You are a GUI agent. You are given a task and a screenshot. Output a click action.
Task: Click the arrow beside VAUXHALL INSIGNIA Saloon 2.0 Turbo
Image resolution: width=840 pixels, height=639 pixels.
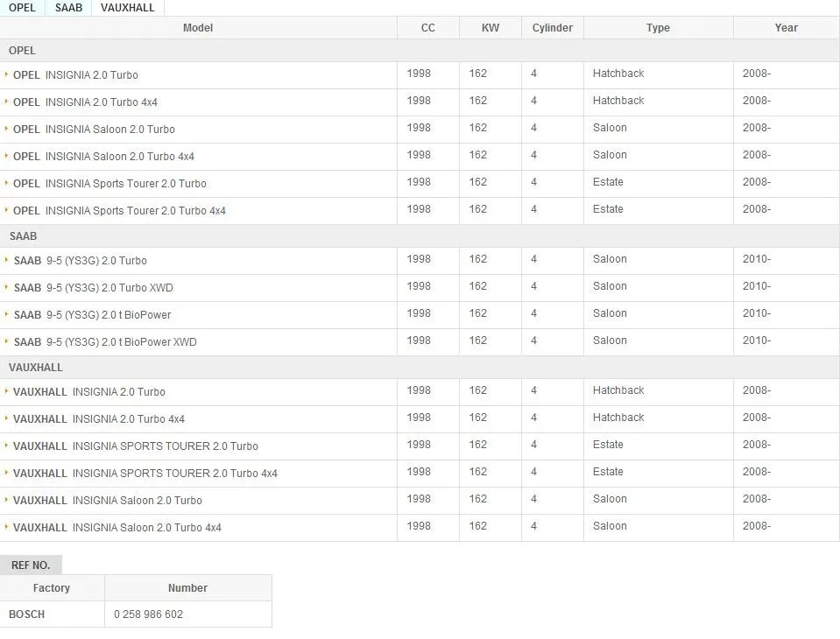tap(6, 499)
